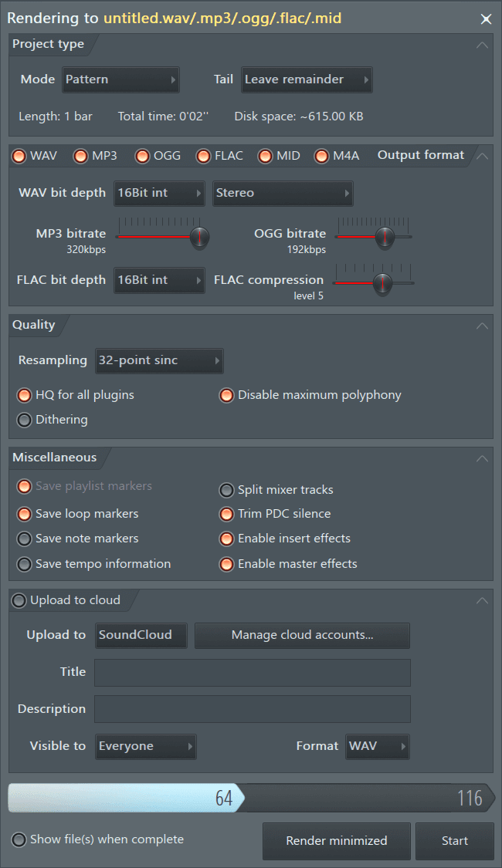502x868 pixels.
Task: Open the WAV bit depth dropdown
Action: point(159,193)
